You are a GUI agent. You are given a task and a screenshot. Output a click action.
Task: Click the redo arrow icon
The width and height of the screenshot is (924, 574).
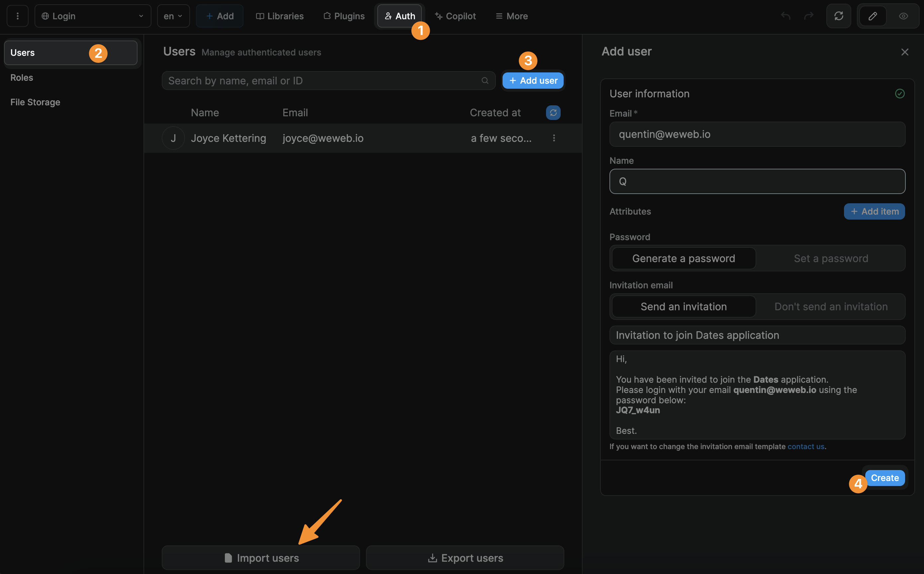(809, 16)
